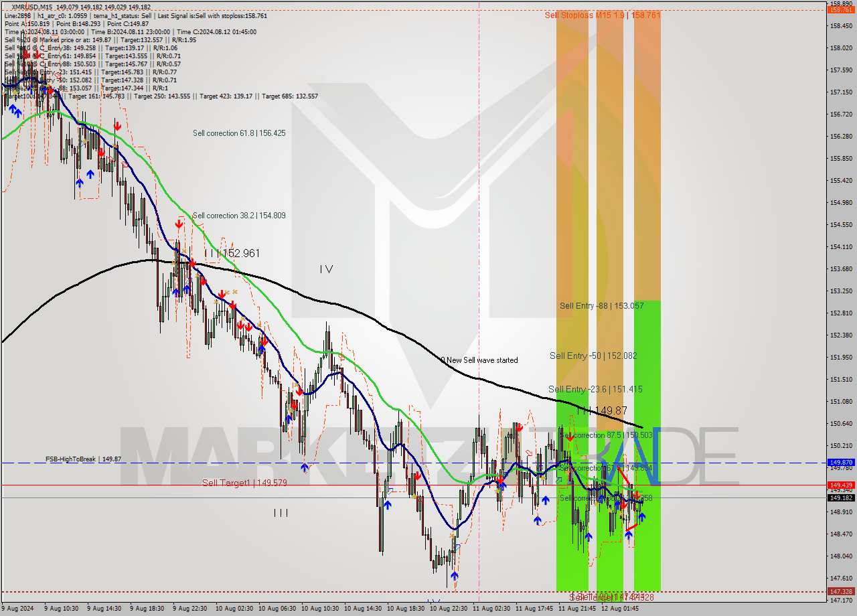Click the '9 Aug 22:30' time axis label
This screenshot has height=616, width=857.
pos(190,609)
